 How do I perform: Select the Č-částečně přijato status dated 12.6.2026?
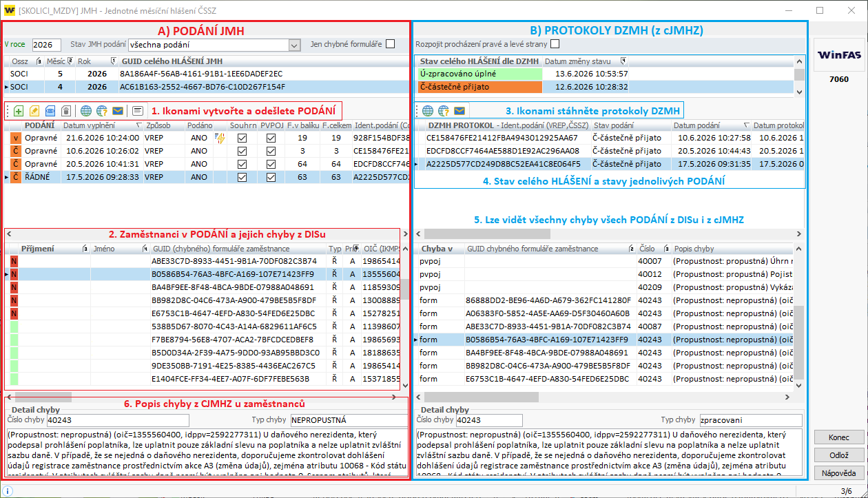pos(604,87)
